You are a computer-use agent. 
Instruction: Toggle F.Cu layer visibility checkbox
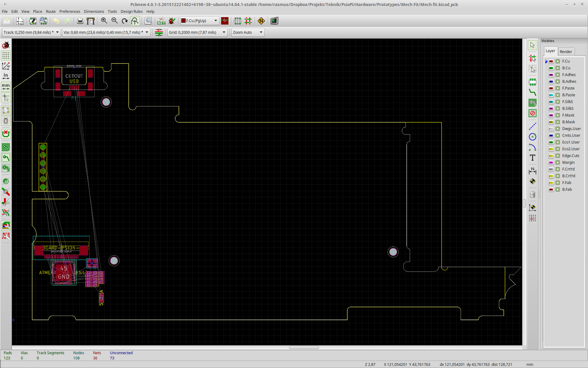point(558,61)
